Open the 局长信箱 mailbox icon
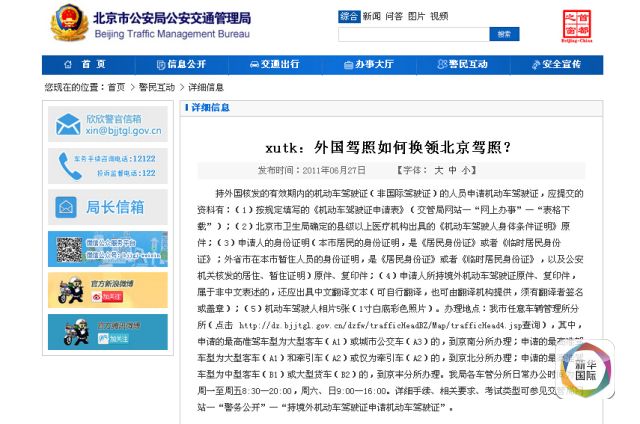 (x=69, y=207)
